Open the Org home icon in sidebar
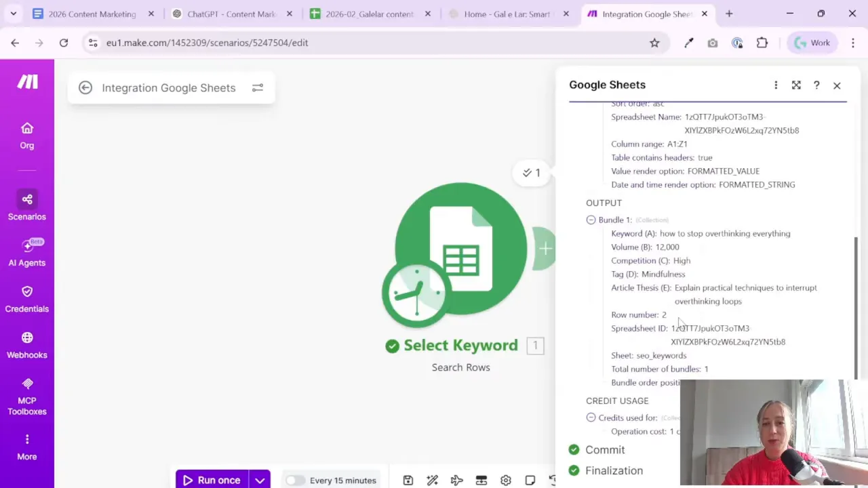 tap(27, 136)
